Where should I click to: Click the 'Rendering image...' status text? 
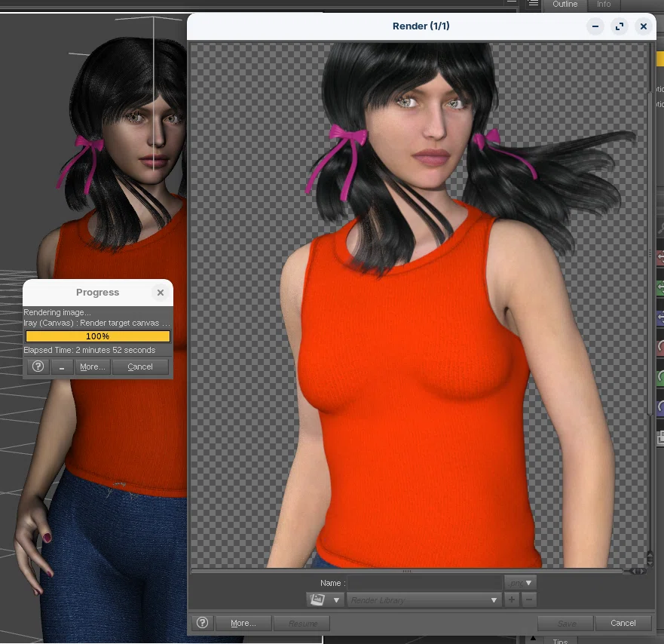pos(57,312)
